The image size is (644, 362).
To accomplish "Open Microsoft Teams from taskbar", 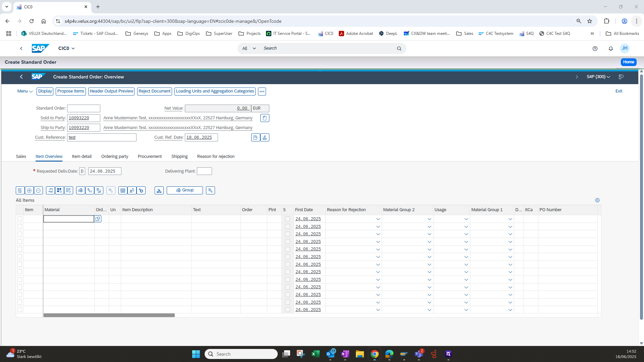I will 419,354.
